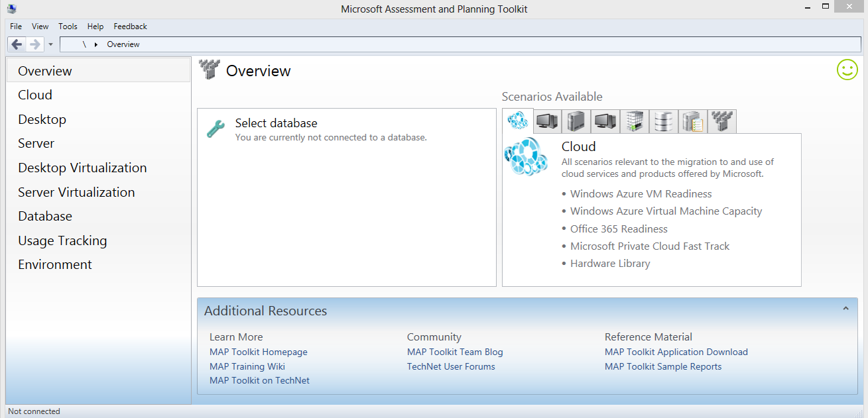Select the Database scenario tab icon
The image size is (868, 418).
664,121
